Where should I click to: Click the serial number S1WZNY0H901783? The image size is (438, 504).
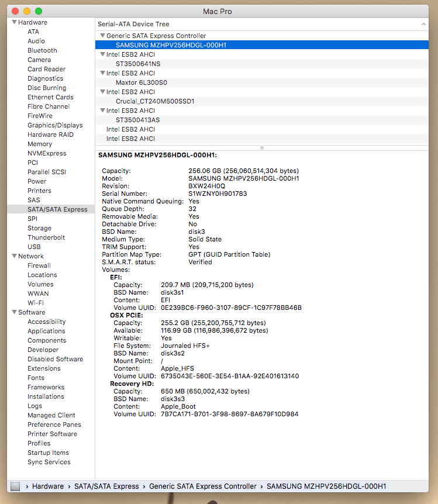pos(218,194)
